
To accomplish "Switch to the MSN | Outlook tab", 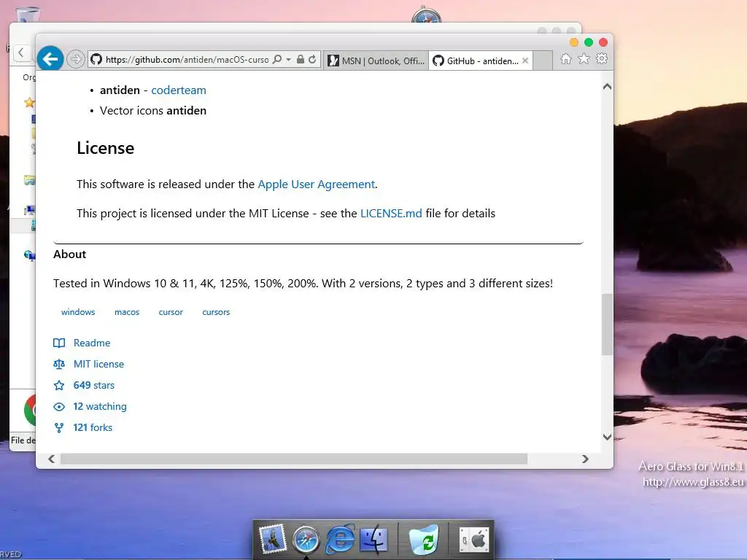I will pos(376,61).
